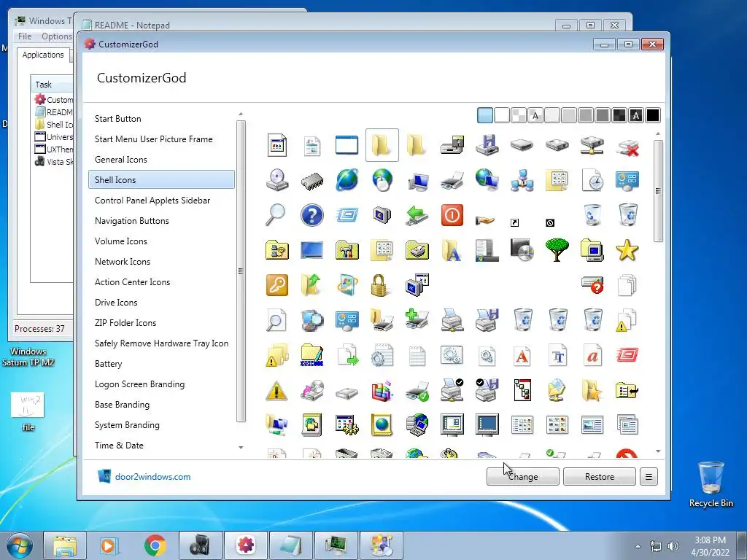Select the magnifying glass search icon
This screenshot has height=560, width=747.
coord(275,215)
